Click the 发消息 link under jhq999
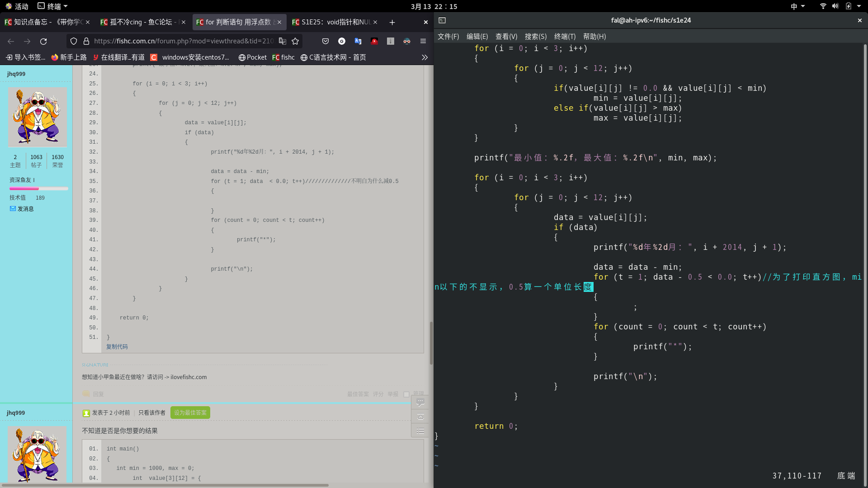The image size is (868, 488). click(x=25, y=209)
